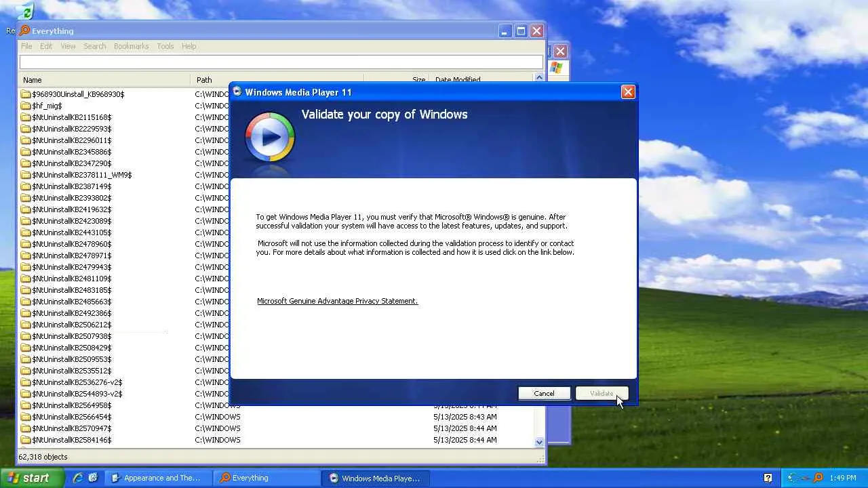
Task: Select the row named $NtUninstallKB2536276-v2$
Action: pos(77,382)
